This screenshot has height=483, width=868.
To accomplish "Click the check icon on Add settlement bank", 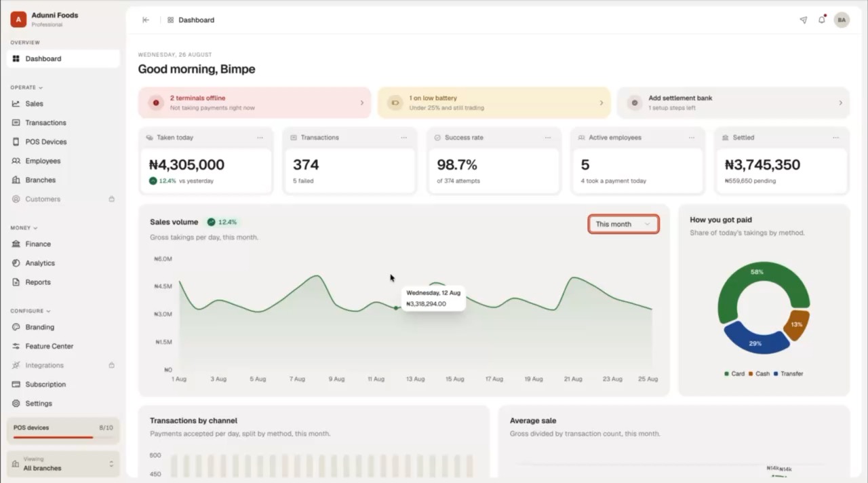I will pos(635,102).
